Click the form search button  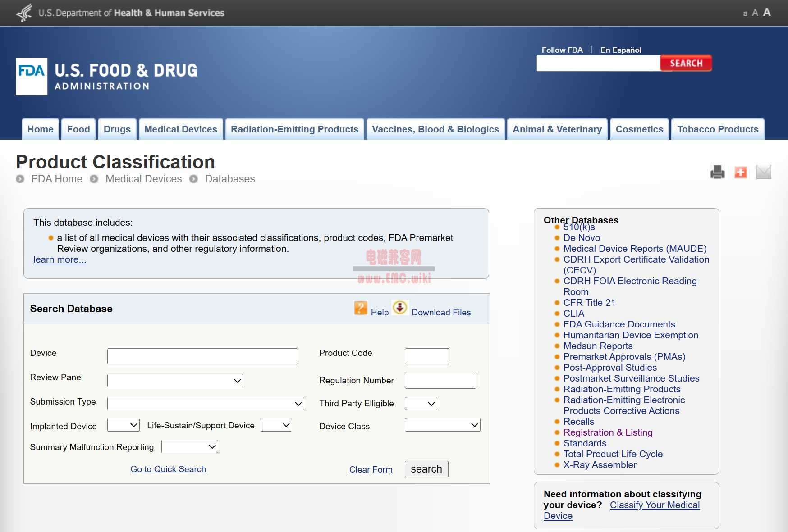coord(426,469)
